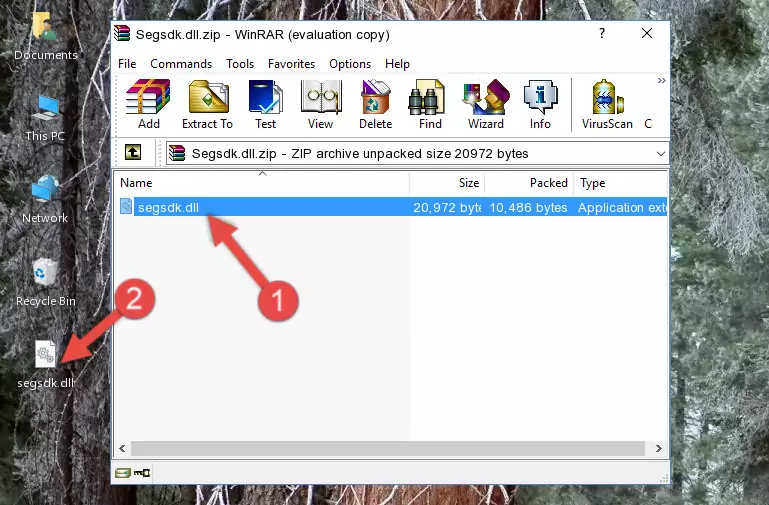This screenshot has height=505, width=769.
Task: Click the drive icon in the status bar
Action: (122, 473)
